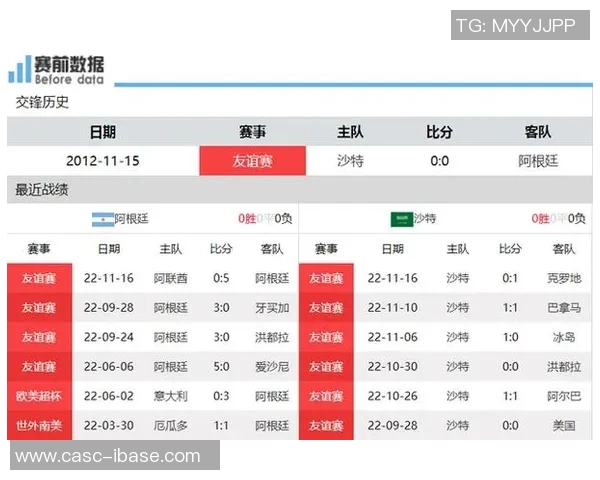Click away team 洪都拉 in the 22-09-24 row
600x480 pixels.
click(x=272, y=337)
